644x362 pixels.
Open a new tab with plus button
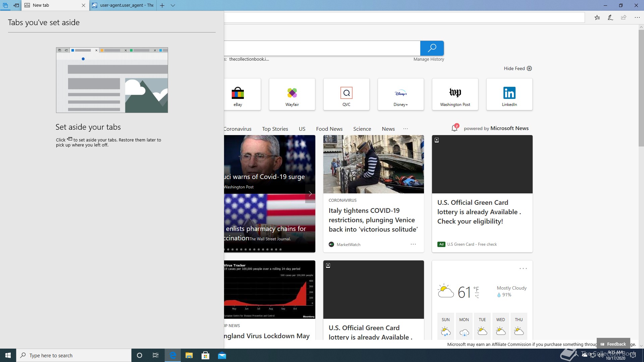coord(162,5)
